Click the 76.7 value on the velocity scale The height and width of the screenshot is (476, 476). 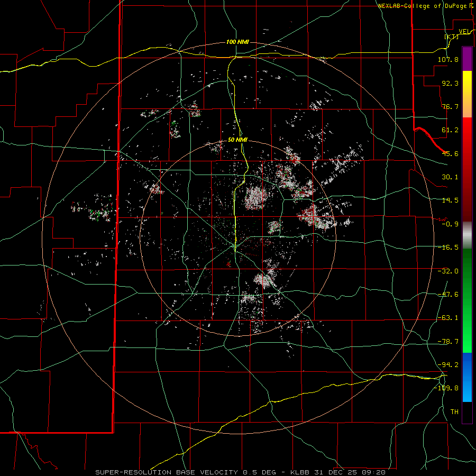[x=450, y=106]
